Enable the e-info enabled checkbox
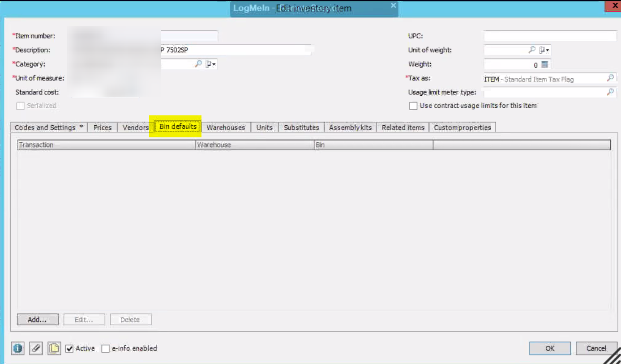This screenshot has width=621, height=364. pos(106,348)
